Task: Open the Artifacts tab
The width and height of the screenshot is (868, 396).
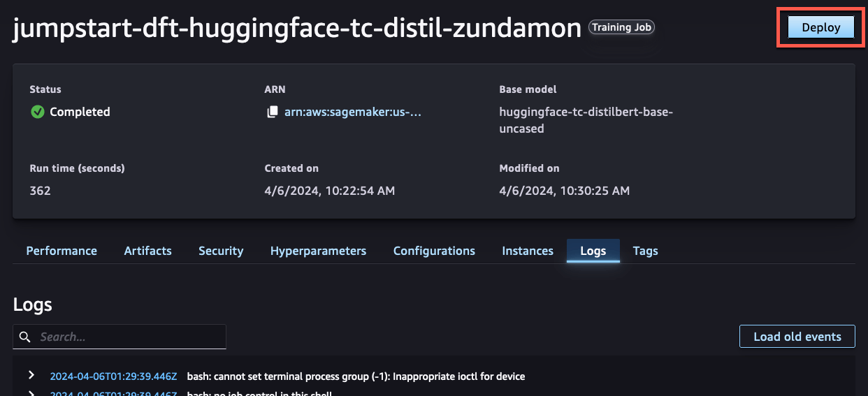Action: pos(147,251)
